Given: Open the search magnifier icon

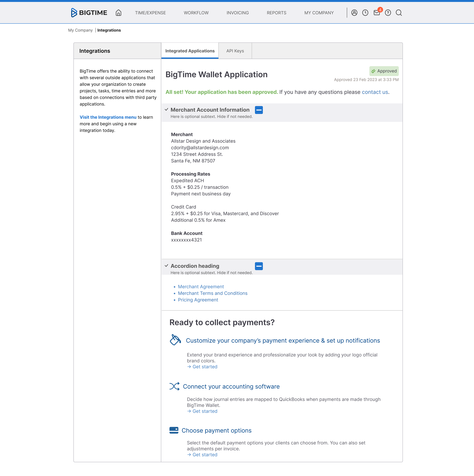Looking at the screenshot, I should coord(399,13).
